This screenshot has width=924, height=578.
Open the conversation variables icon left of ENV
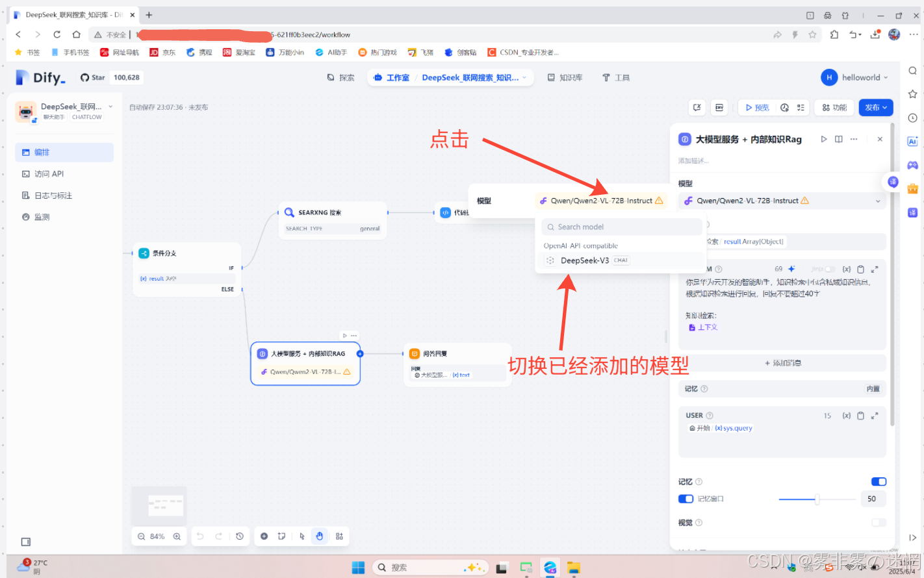click(x=697, y=108)
